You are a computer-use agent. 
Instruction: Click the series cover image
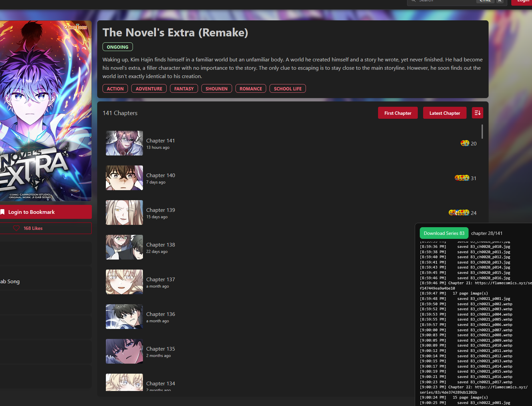pyautogui.click(x=45, y=111)
